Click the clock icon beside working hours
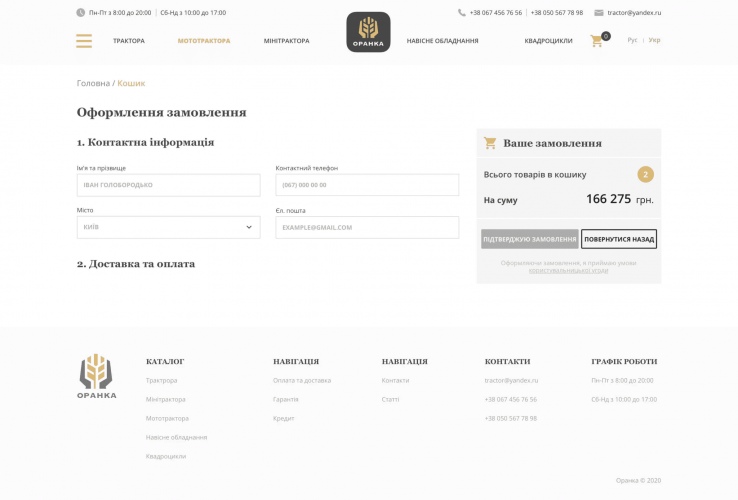The width and height of the screenshot is (738, 500). click(x=80, y=13)
